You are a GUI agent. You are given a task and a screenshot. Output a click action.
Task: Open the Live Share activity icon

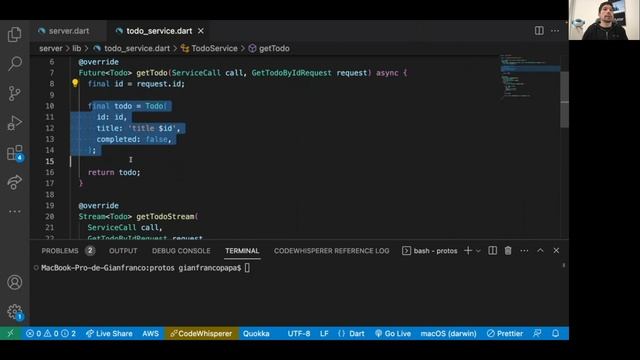click(x=15, y=182)
